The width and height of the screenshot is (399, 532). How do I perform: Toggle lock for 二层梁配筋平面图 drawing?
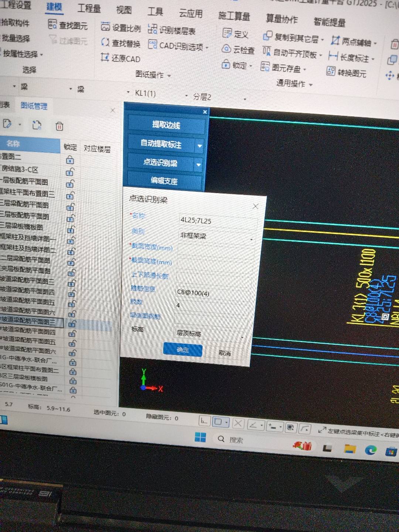click(72, 262)
